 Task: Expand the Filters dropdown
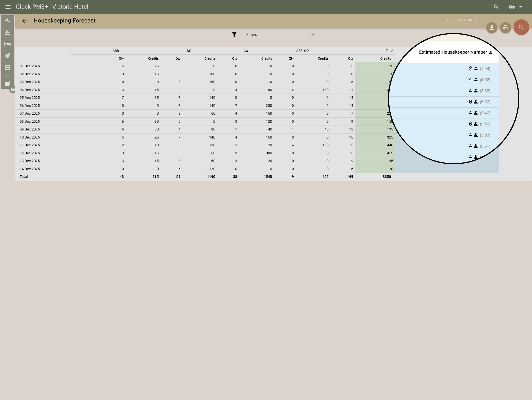tap(313, 34)
